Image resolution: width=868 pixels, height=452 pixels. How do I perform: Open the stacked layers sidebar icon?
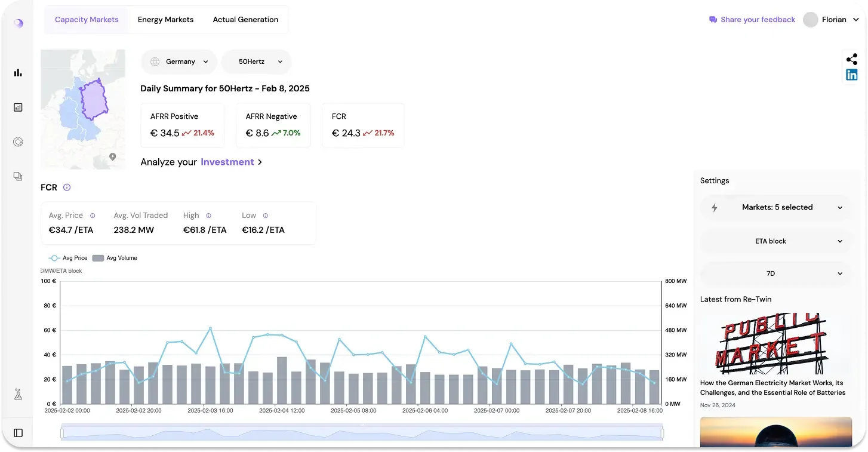(18, 176)
